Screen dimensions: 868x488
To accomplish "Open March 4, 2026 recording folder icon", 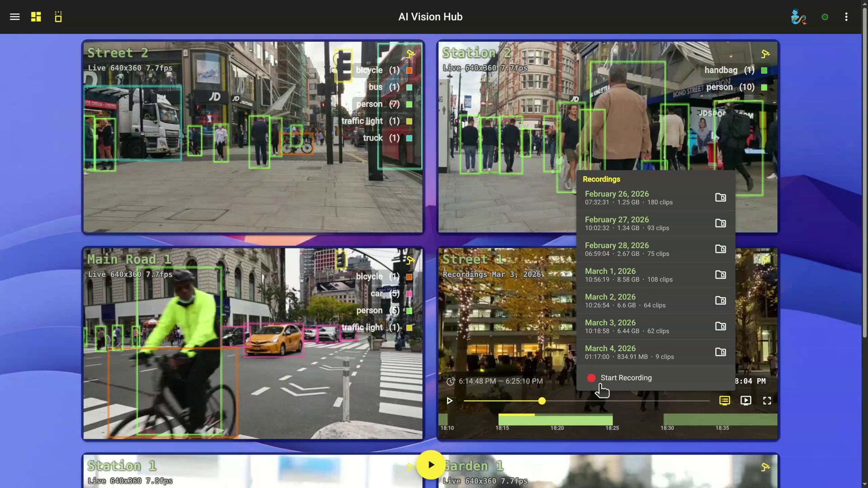I will tap(721, 352).
